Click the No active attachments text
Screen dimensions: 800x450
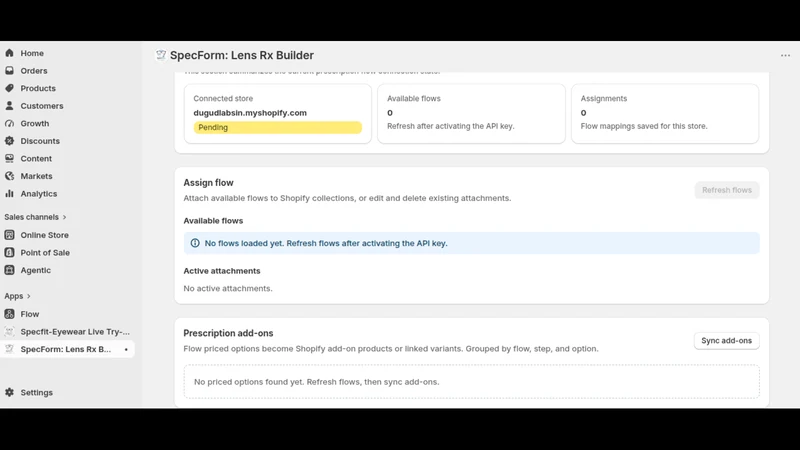pyautogui.click(x=228, y=288)
